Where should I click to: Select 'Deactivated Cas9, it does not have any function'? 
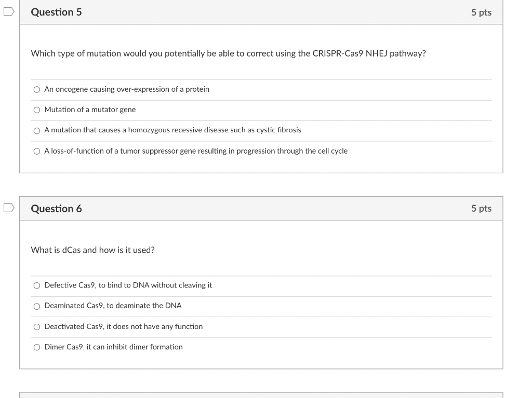pyautogui.click(x=37, y=327)
